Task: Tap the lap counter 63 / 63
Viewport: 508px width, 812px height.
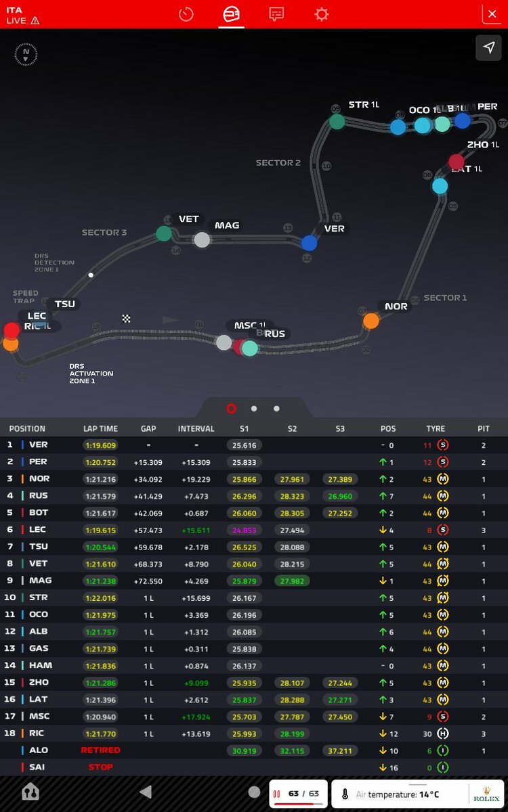Action: pos(299,794)
